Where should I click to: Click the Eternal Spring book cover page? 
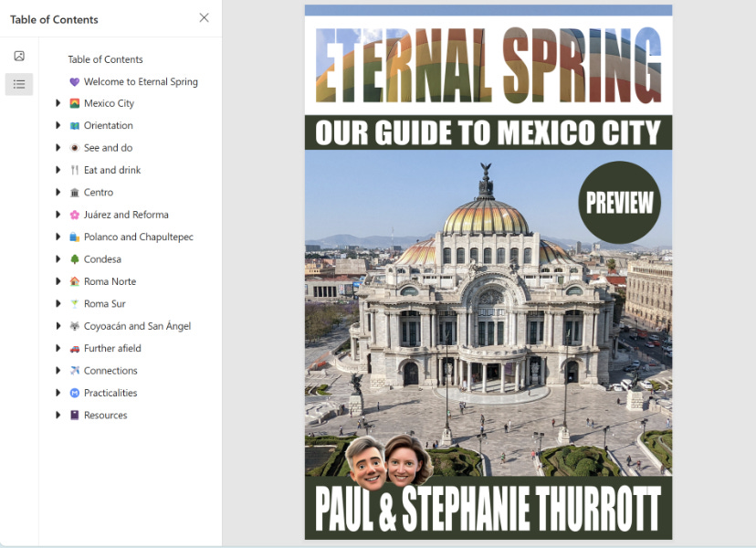coord(488,272)
